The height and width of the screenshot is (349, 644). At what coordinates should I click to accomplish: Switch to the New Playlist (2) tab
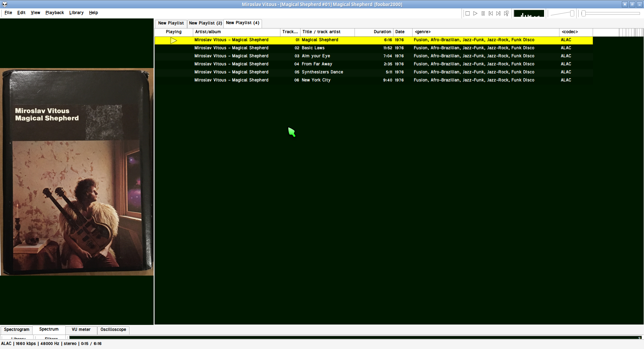click(205, 23)
